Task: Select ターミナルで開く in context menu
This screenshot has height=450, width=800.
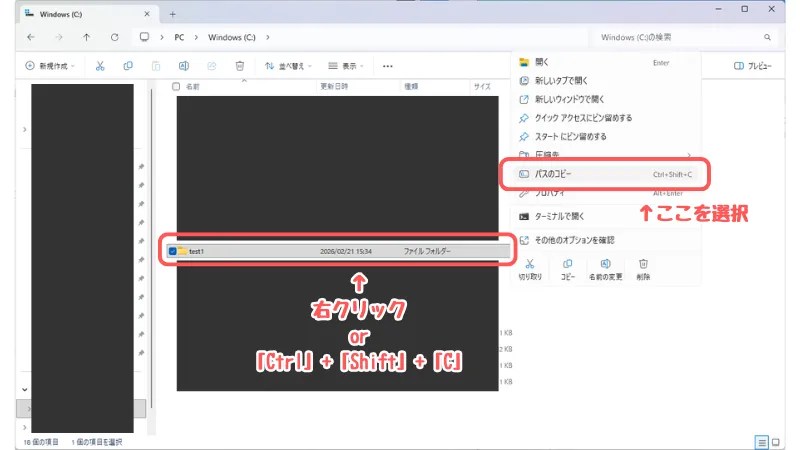Action: 606,216
